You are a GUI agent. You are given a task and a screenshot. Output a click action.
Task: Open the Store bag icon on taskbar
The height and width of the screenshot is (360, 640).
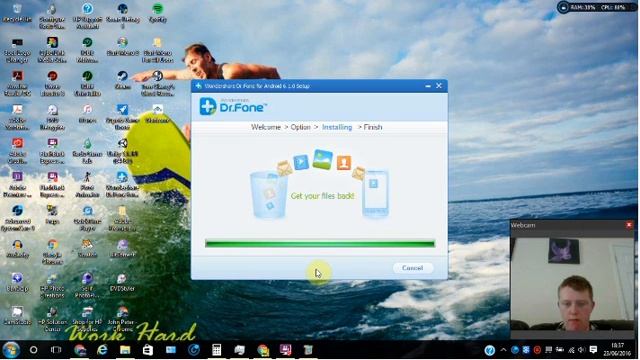148,350
